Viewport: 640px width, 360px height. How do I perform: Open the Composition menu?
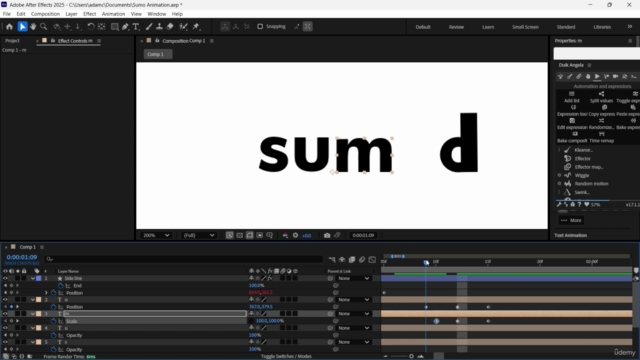click(45, 14)
